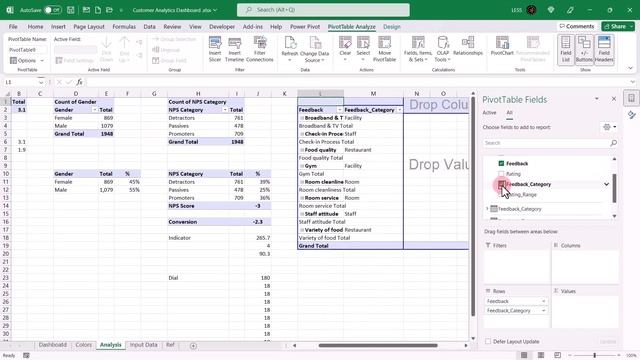Click the horizontal sheet scrollbar thumb

point(378,346)
